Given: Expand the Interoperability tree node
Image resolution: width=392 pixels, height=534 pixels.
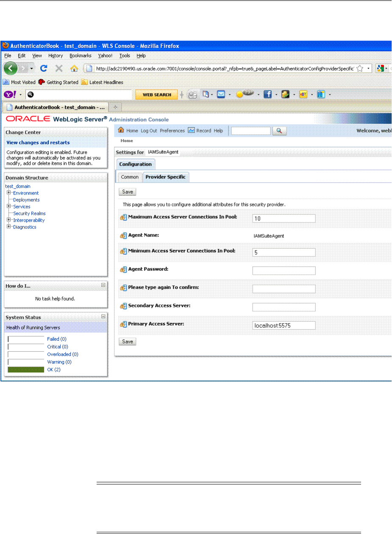Looking at the screenshot, I should pyautogui.click(x=8, y=220).
